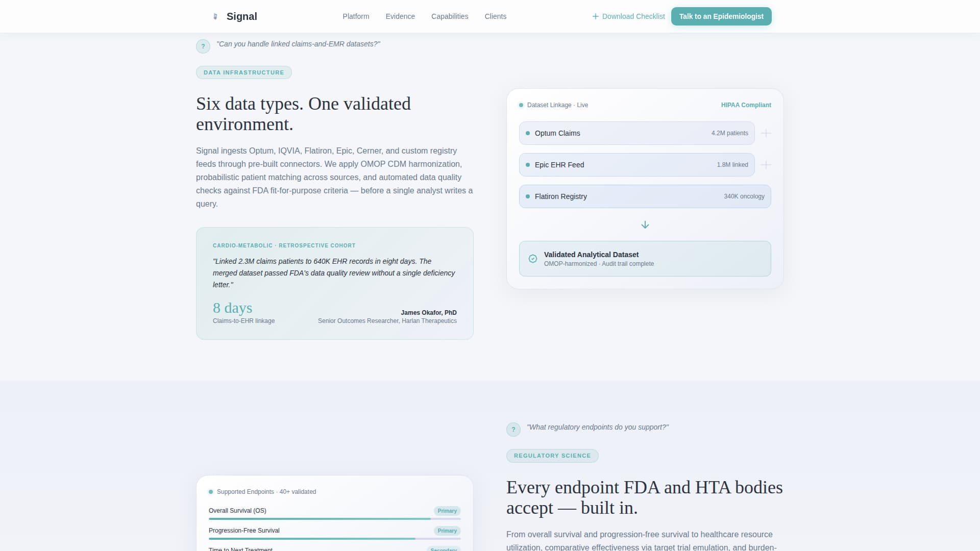Click Primary badge for Overall Survival (OS)
The width and height of the screenshot is (980, 551).
tap(447, 511)
